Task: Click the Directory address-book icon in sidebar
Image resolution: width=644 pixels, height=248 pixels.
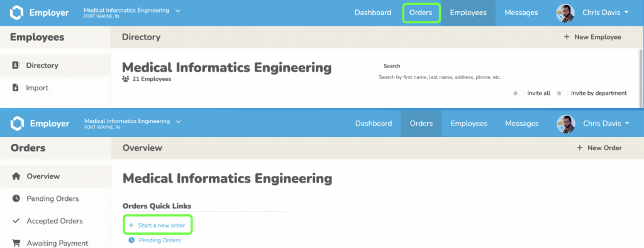Action: tap(16, 65)
